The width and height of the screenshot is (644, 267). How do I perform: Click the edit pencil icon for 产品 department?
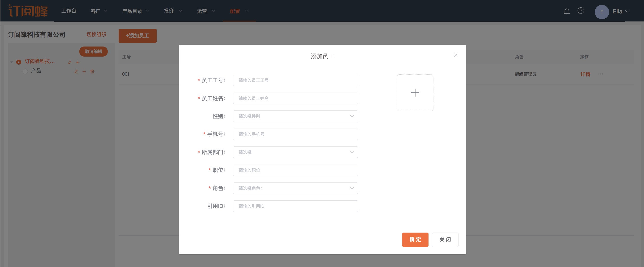(x=76, y=72)
